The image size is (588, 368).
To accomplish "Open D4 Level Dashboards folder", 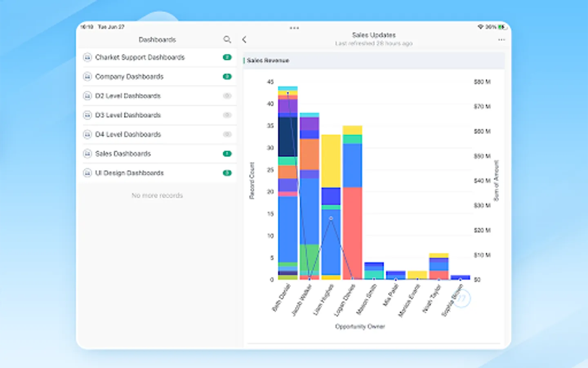I will pos(158,134).
